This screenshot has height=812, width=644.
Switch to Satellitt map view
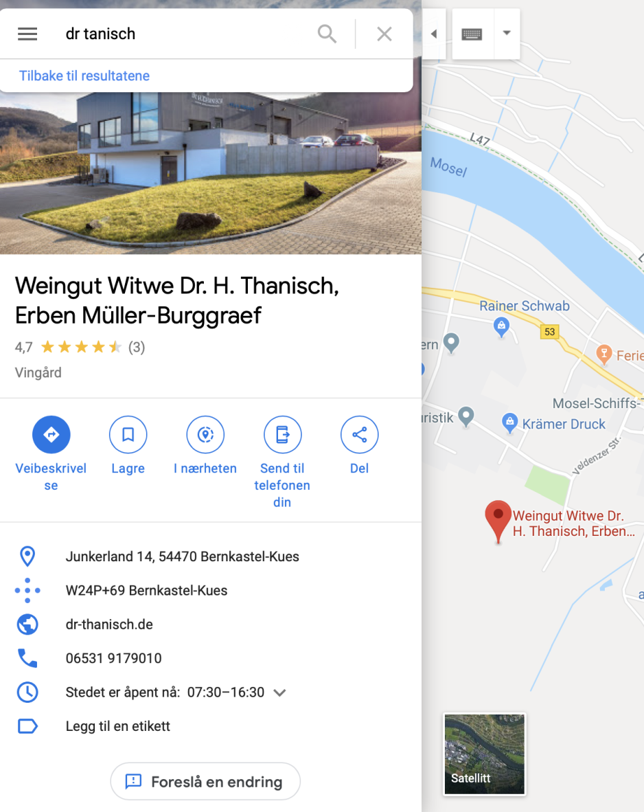pos(485,754)
